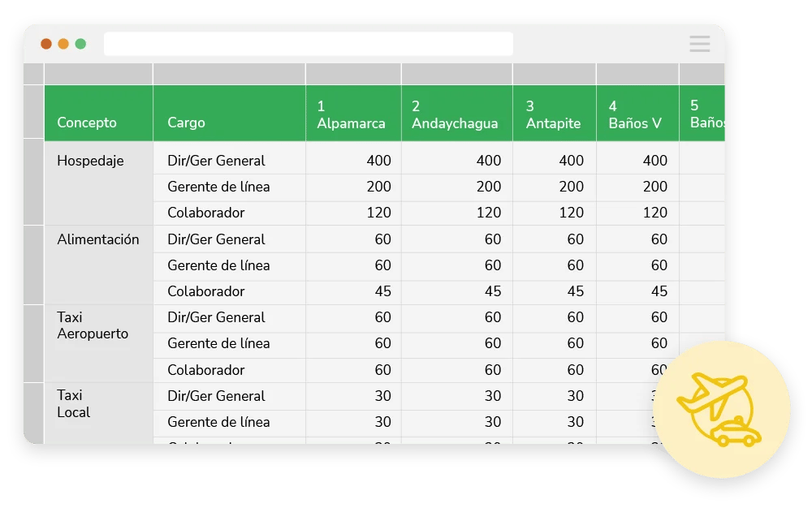
Task: Select Gerente de línea under Alimentación
Action: [x=230, y=266]
